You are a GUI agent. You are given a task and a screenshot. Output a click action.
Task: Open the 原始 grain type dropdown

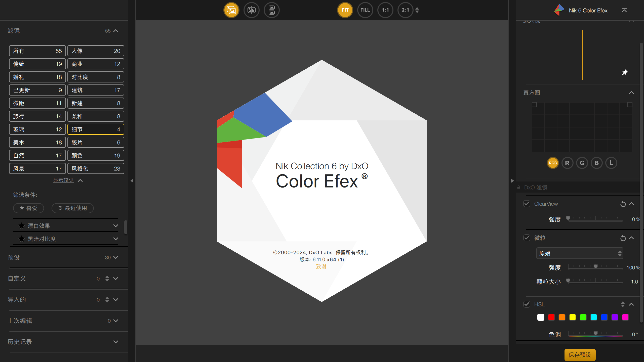click(579, 253)
